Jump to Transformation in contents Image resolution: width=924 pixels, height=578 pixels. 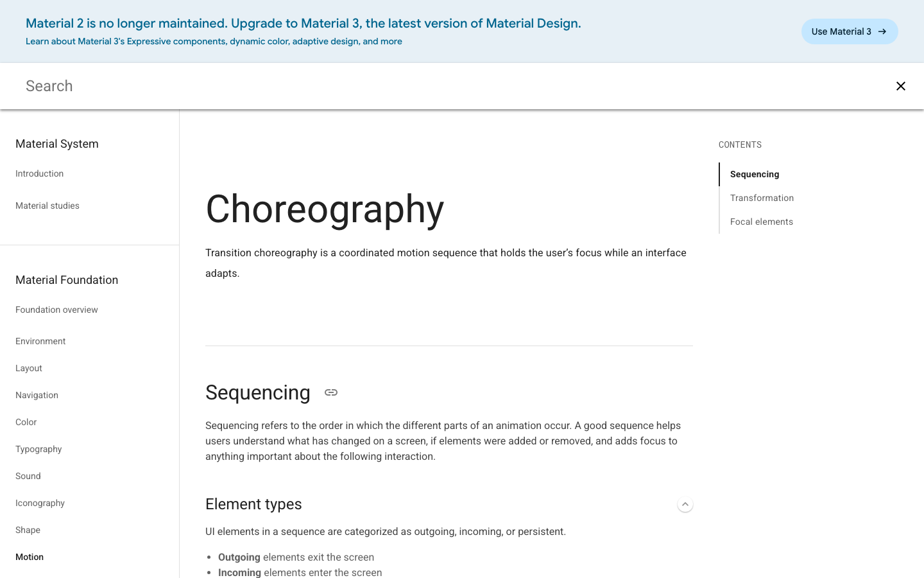pyautogui.click(x=762, y=198)
